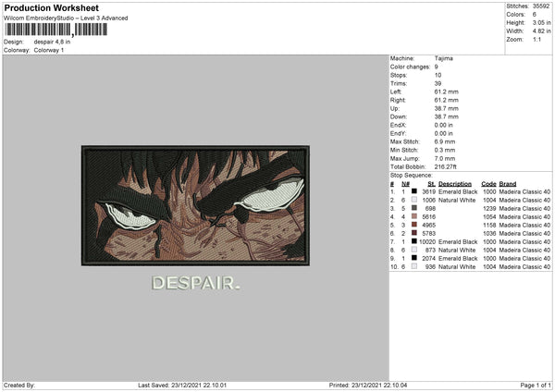Click the design name 'despair 4,8 in'
The height and width of the screenshot is (392, 555).
pyautogui.click(x=52, y=42)
